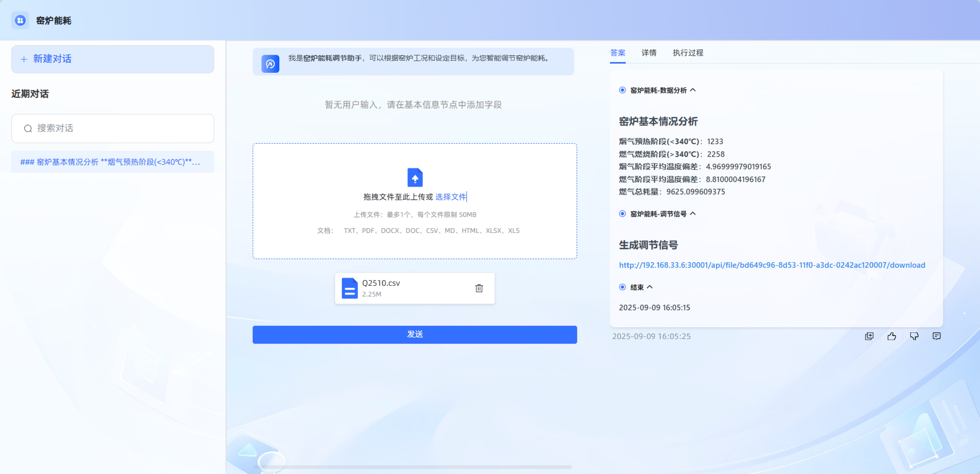This screenshot has width=980, height=474.
Task: Collapse the 结束 section chevron
Action: point(650,287)
